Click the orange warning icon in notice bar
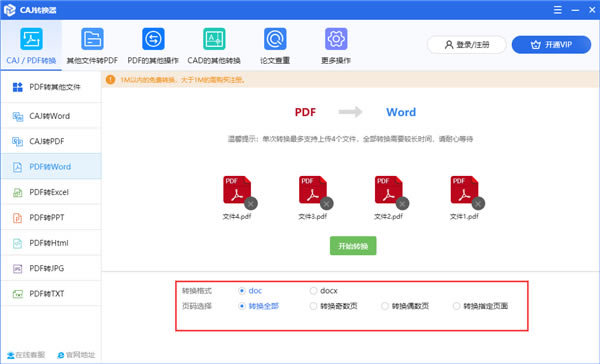600x364 pixels. [x=110, y=80]
